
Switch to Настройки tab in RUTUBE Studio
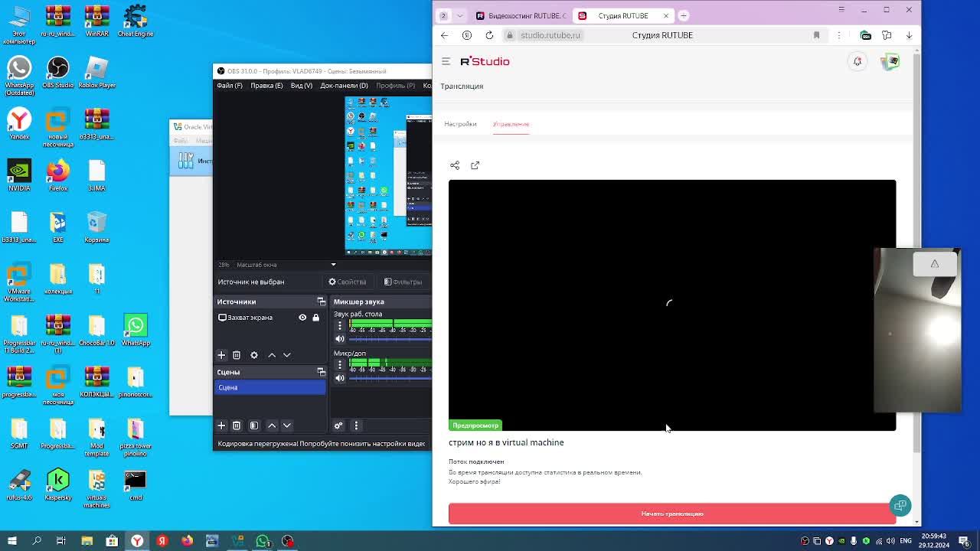click(x=460, y=124)
